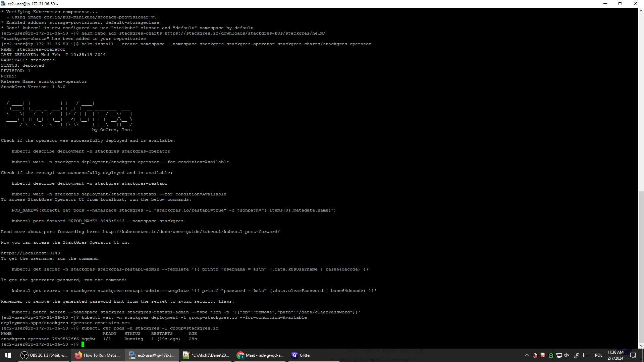644x362 pixels.
Task: Open the Firefox window 'How To Run Metis'
Action: click(98, 355)
